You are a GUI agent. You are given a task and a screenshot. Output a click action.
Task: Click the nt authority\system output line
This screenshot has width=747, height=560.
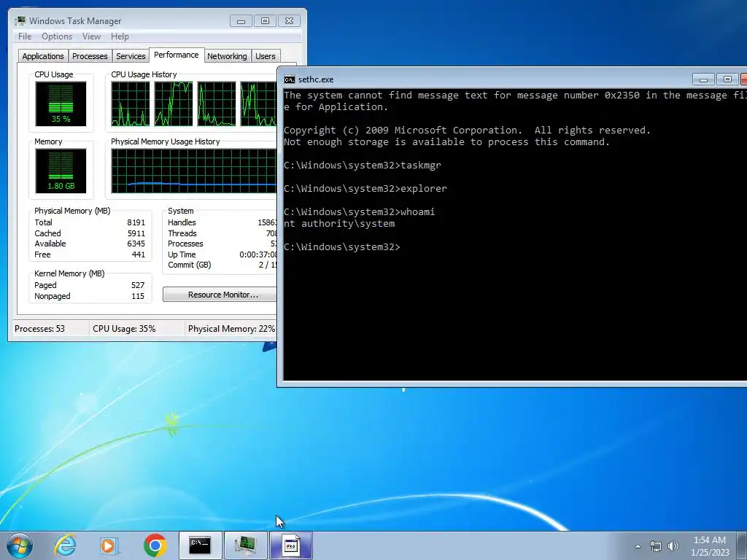[339, 223]
